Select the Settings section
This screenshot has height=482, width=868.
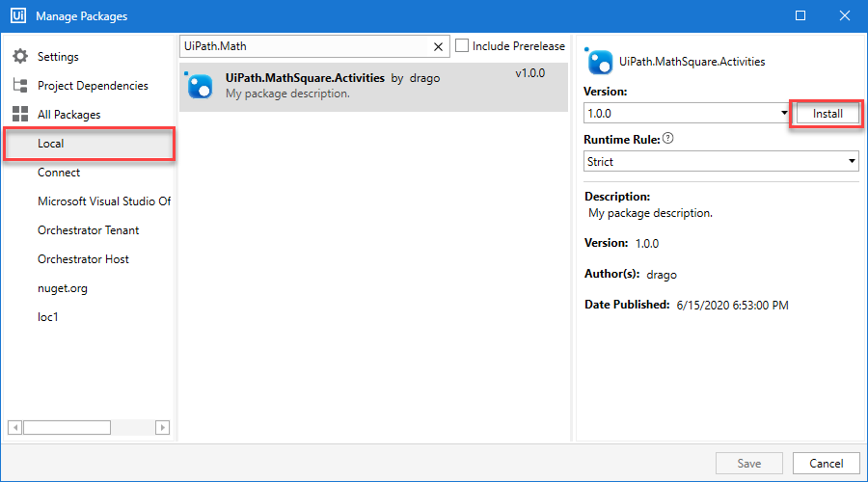pyautogui.click(x=58, y=57)
